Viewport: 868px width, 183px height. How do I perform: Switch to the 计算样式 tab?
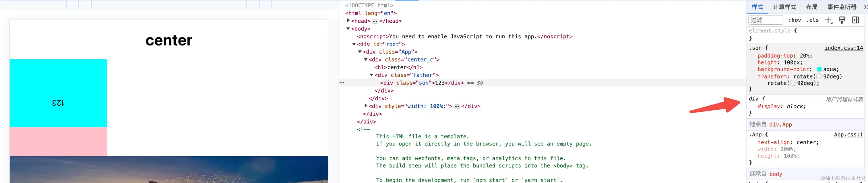[784, 7]
